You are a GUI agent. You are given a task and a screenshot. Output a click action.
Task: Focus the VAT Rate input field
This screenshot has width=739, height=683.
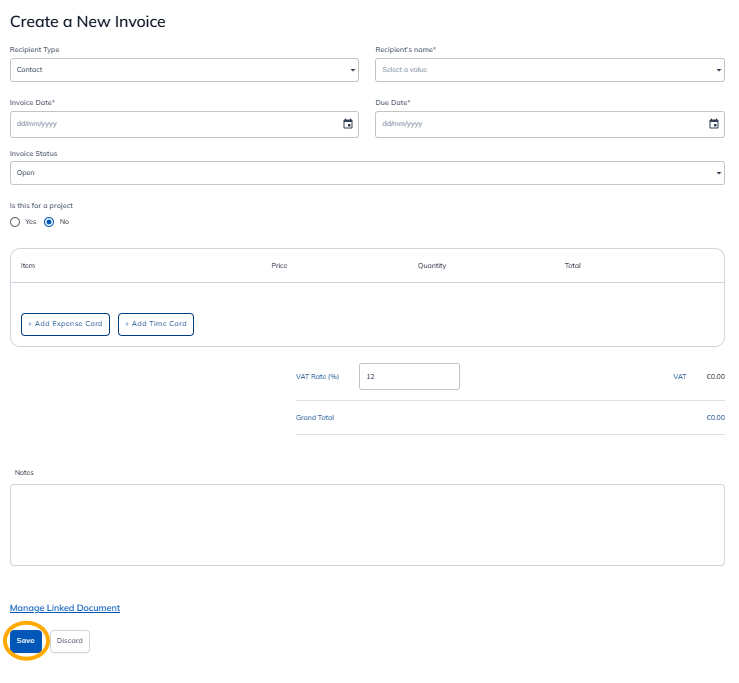[x=408, y=376]
